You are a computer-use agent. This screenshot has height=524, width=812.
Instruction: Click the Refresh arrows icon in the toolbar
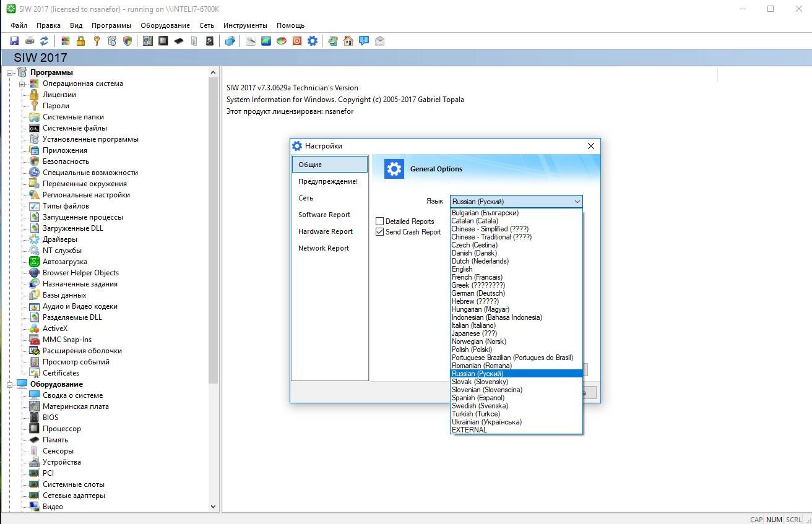(44, 41)
